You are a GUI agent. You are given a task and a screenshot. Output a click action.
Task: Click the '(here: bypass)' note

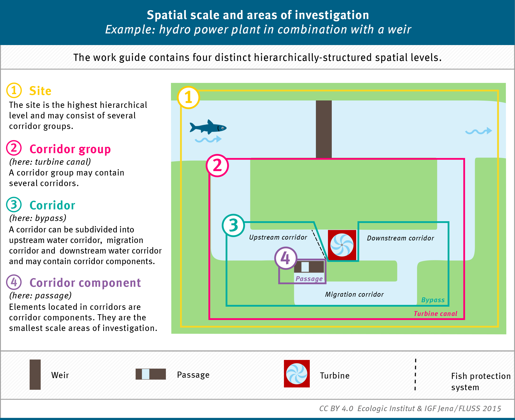pos(37,218)
